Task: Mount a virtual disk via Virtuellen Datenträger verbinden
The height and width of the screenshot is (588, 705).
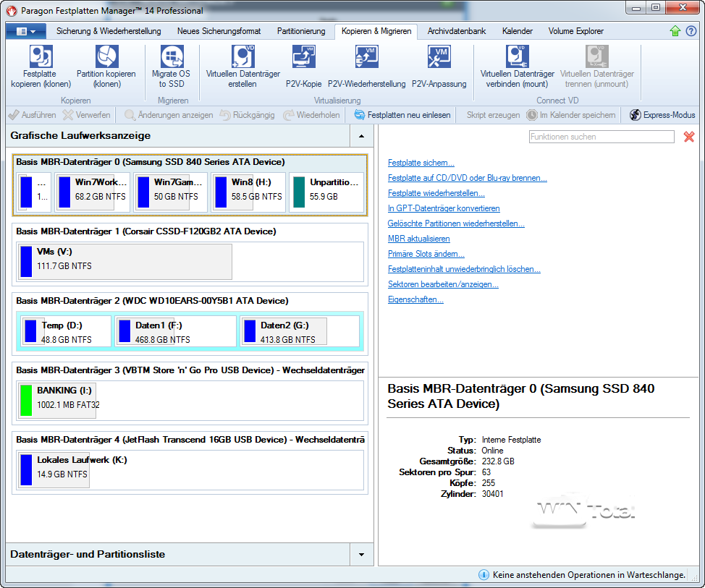Action: [x=517, y=57]
